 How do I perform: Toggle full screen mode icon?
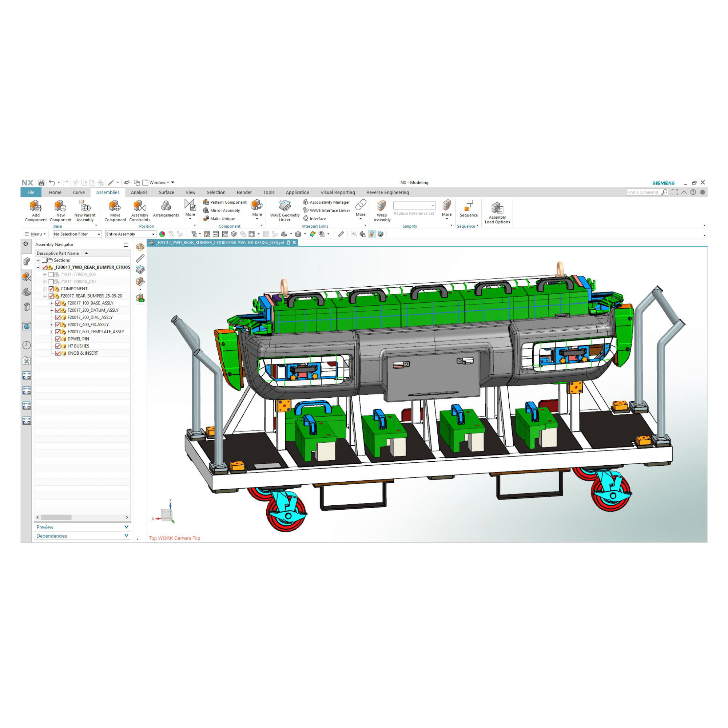pos(675,192)
